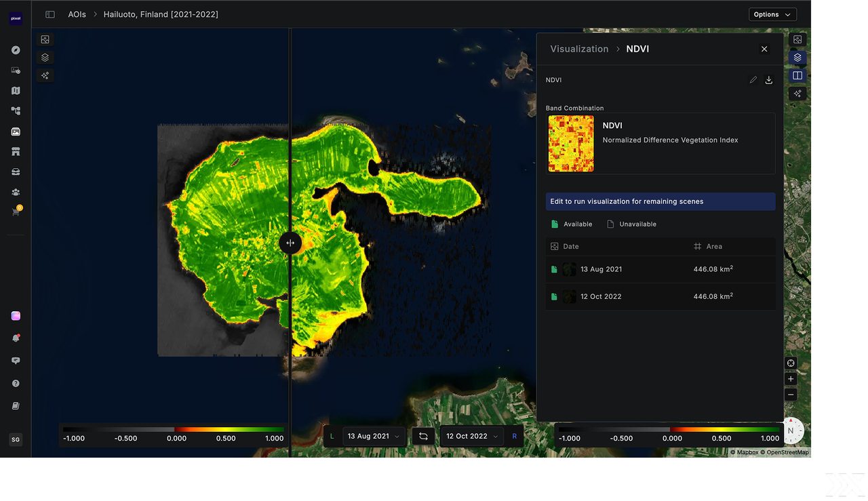This screenshot has width=868, height=501.
Task: Click the 13 Aug 2021 scene thumbnail
Action: click(569, 269)
